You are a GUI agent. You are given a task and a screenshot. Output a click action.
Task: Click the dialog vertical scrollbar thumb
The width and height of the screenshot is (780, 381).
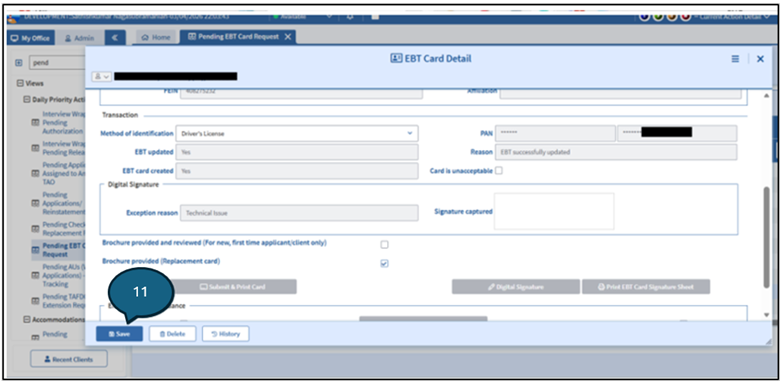[x=766, y=236]
